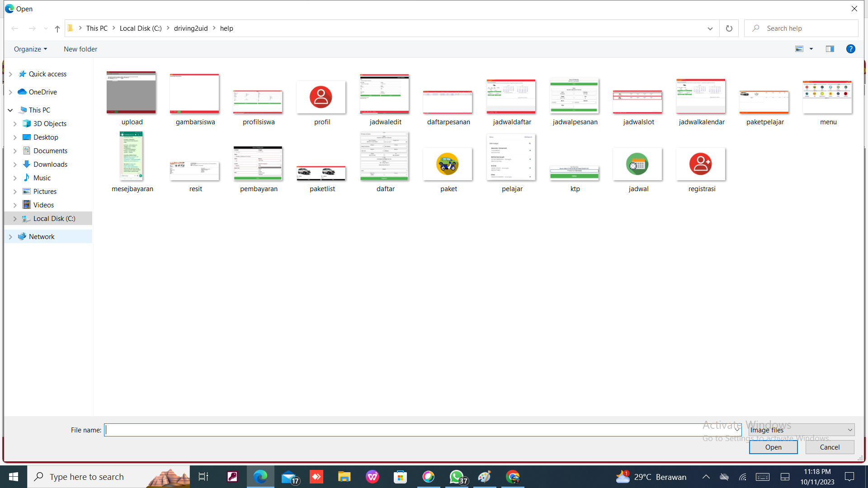Open the Organize menu

(30, 49)
